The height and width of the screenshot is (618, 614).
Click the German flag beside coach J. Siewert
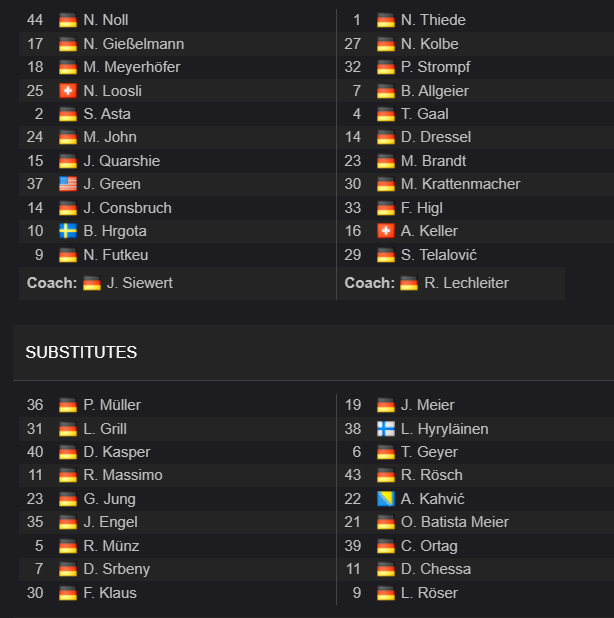click(x=92, y=283)
